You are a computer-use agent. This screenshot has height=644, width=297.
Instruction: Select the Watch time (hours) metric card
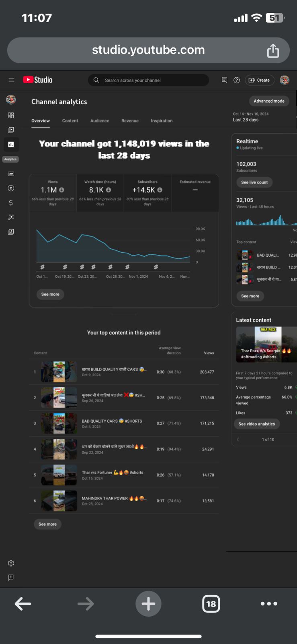pyautogui.click(x=100, y=193)
